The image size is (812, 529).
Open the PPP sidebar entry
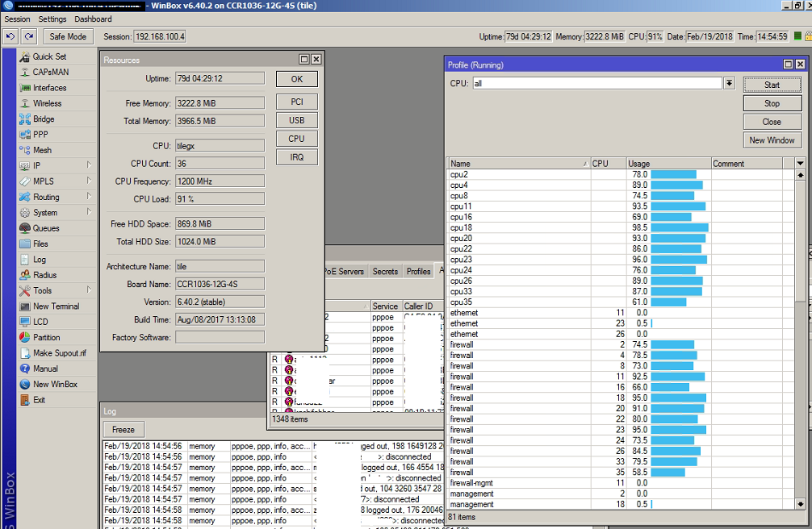pos(41,135)
